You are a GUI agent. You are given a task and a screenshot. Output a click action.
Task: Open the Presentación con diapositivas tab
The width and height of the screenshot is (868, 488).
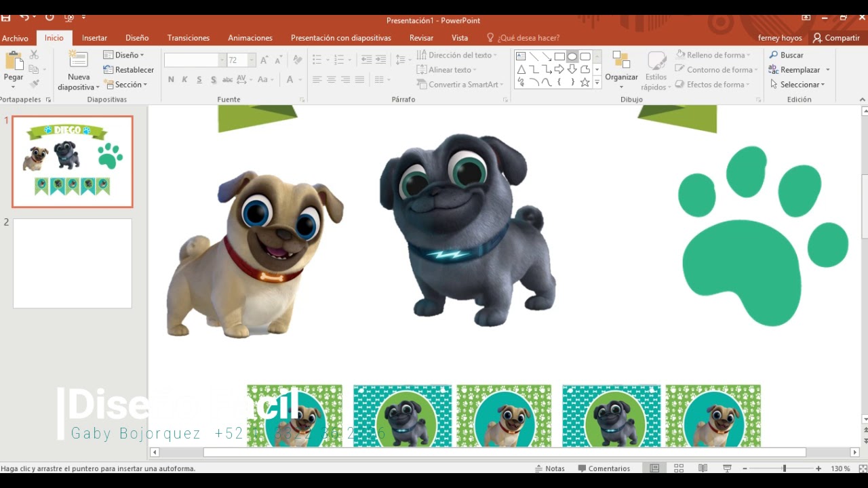[341, 38]
